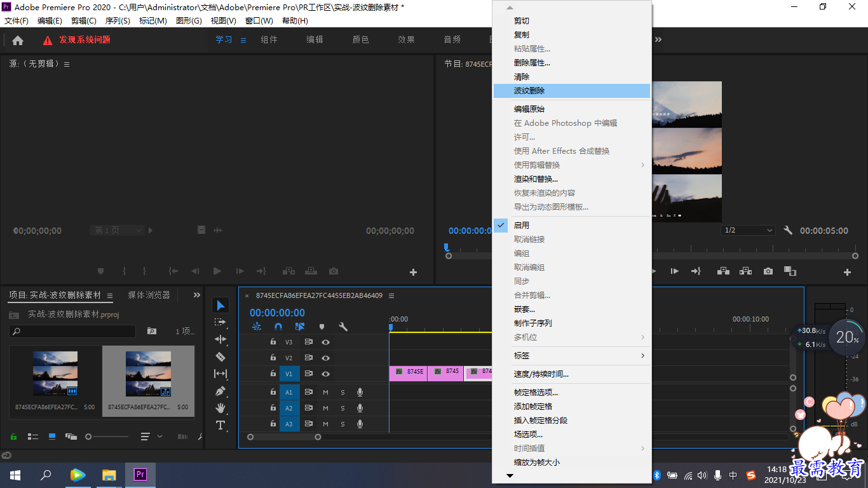Click Go to Out point in program monitor
This screenshot has height=488, width=868.
(x=696, y=271)
